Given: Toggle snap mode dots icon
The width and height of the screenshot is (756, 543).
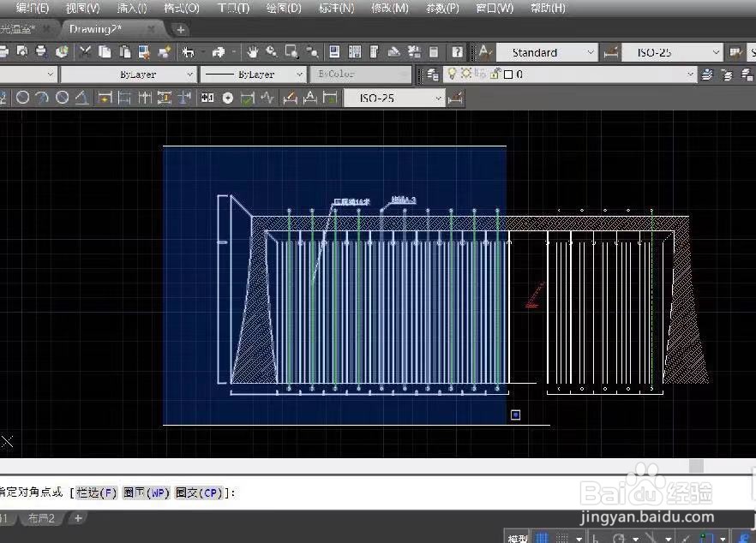Looking at the screenshot, I should 562,538.
